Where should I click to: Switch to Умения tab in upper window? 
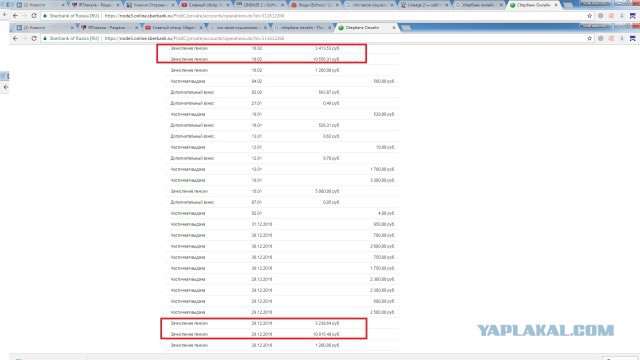[x=150, y=5]
